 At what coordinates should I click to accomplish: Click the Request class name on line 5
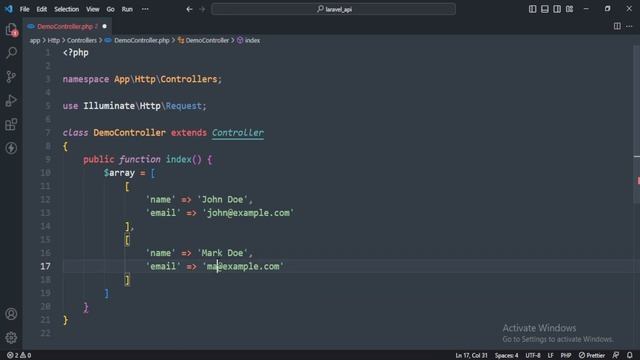point(183,106)
